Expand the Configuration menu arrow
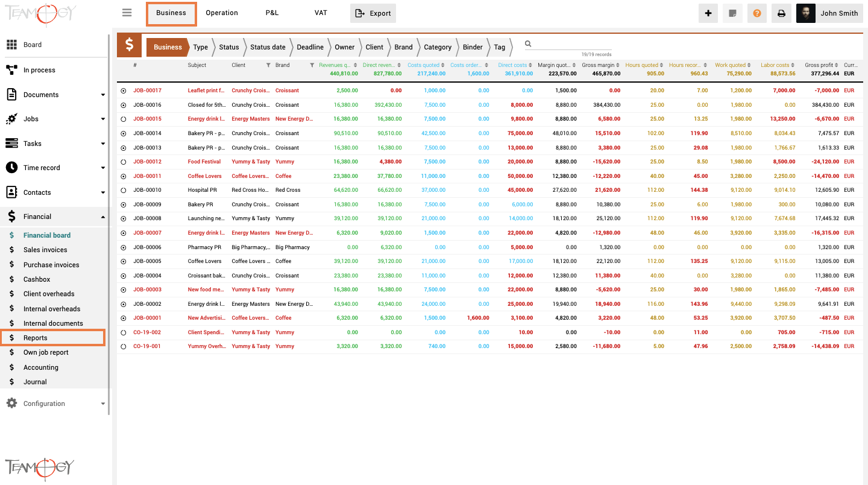The width and height of the screenshot is (868, 485). pos(103,404)
